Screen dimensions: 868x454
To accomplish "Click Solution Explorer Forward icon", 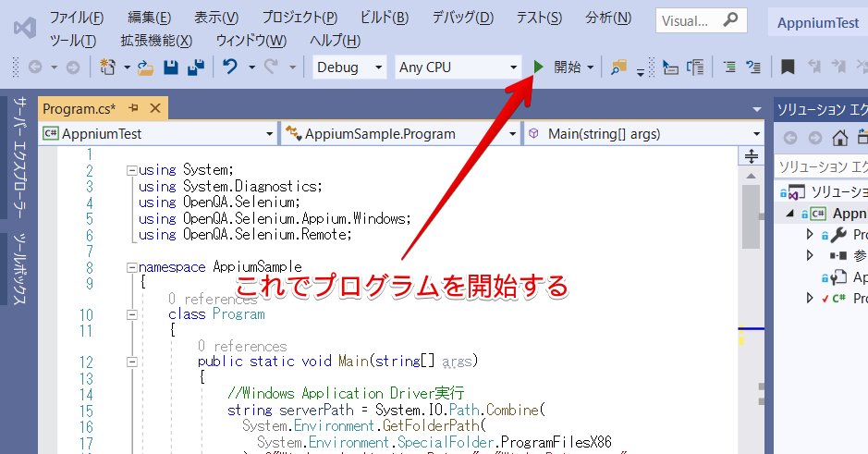I will 815,137.
